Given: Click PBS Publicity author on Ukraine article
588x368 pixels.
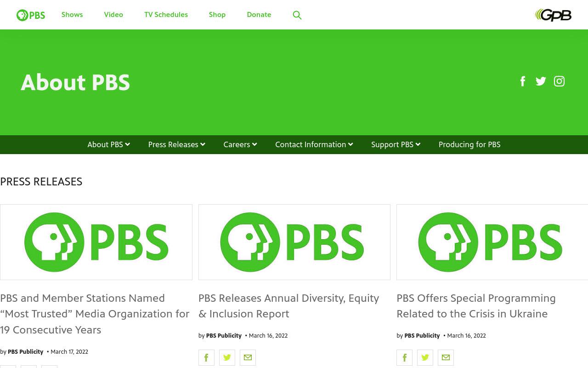Looking at the screenshot, I should [422, 336].
